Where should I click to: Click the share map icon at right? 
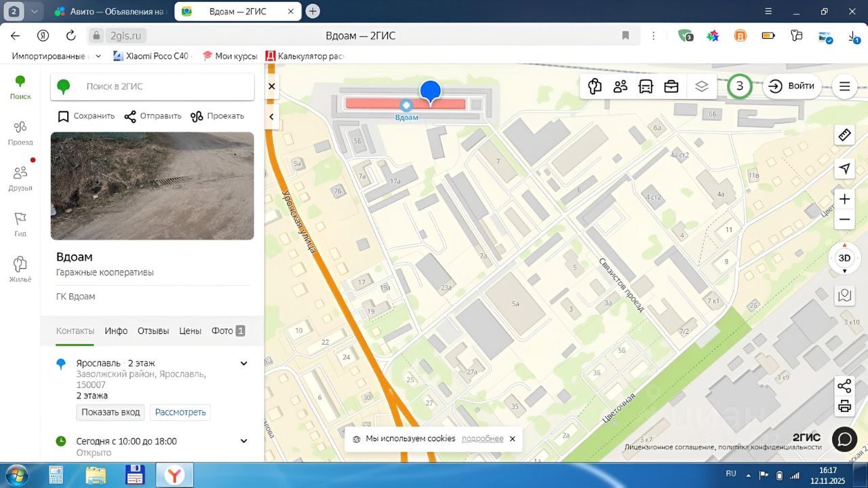tap(844, 386)
